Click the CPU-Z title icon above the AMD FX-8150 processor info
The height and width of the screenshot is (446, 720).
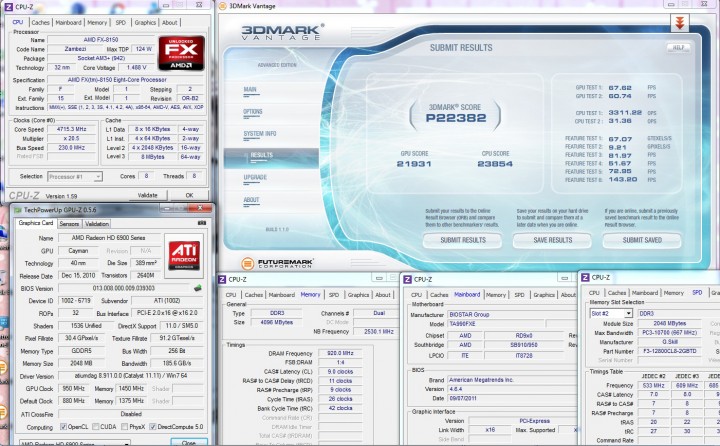[8, 6]
